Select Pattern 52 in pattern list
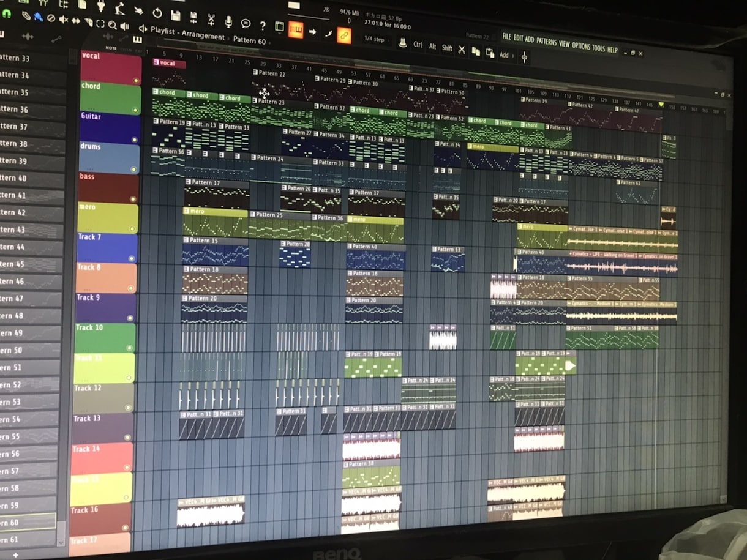 pos(29,385)
